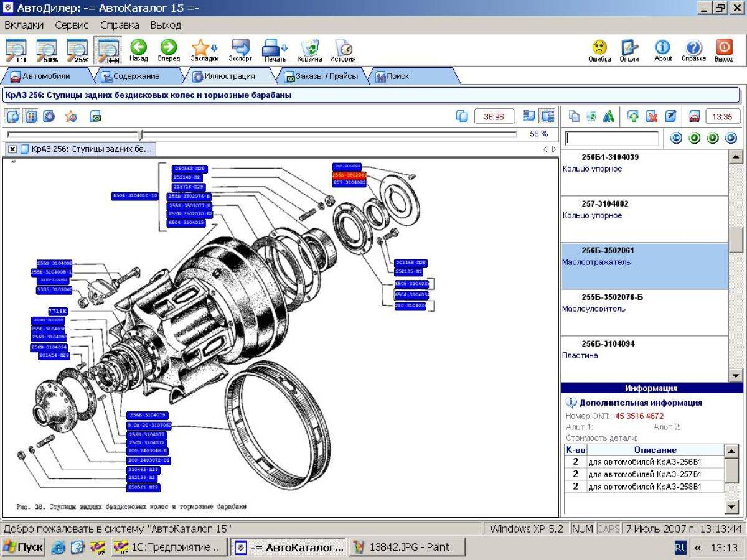
Task: Set zoom to 50% scale
Action: [47, 50]
